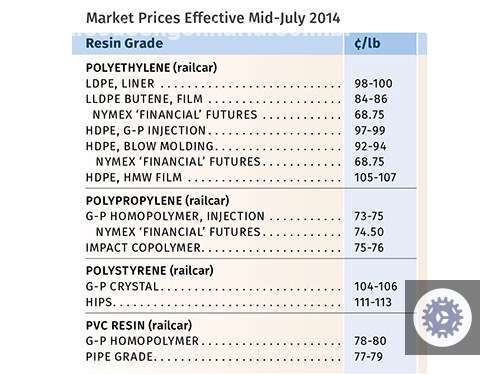This screenshot has height=375, width=500.
Task: Click the ¢/lb column header
Action: [x=367, y=43]
